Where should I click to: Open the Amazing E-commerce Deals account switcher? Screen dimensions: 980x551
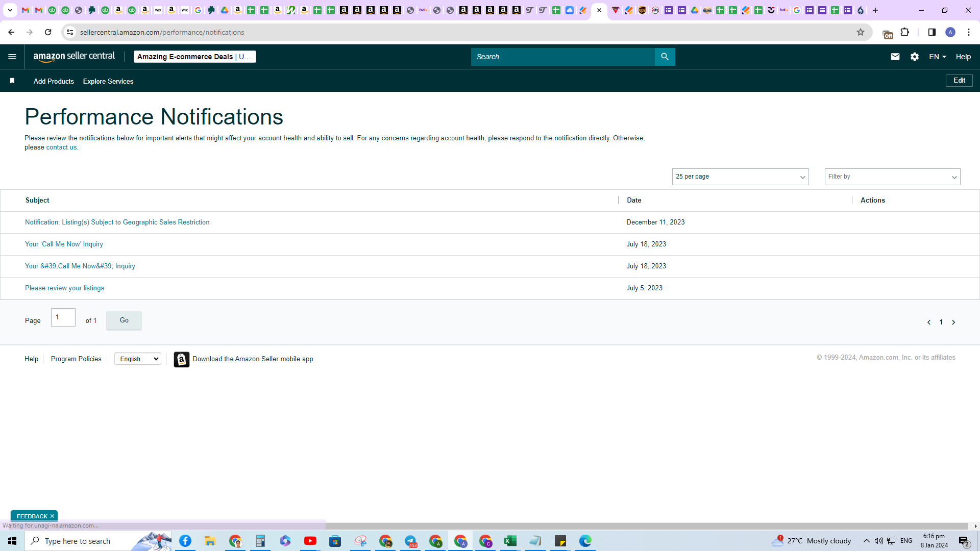[195, 57]
